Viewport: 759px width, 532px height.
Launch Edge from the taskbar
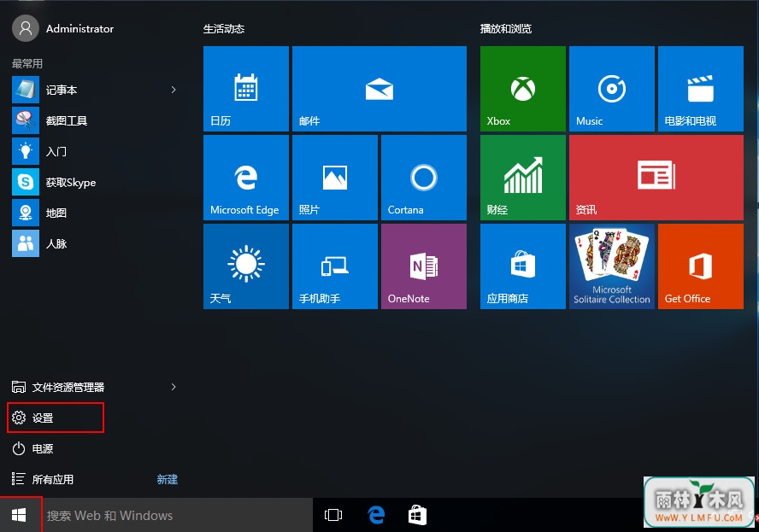coord(376,515)
